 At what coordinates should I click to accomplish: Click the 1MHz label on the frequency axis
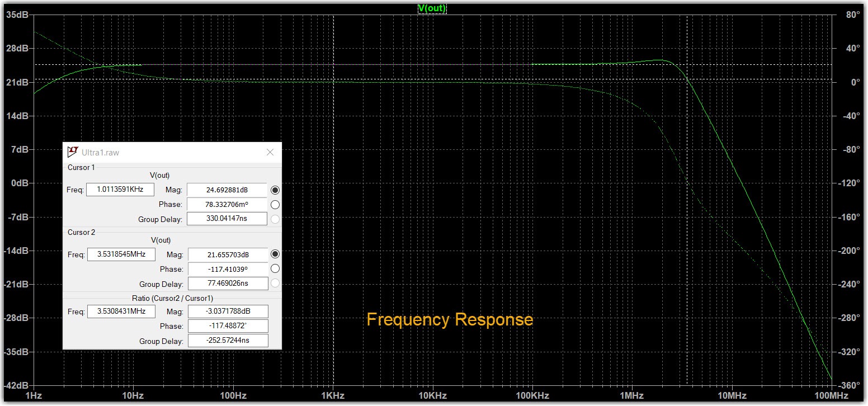[632, 396]
